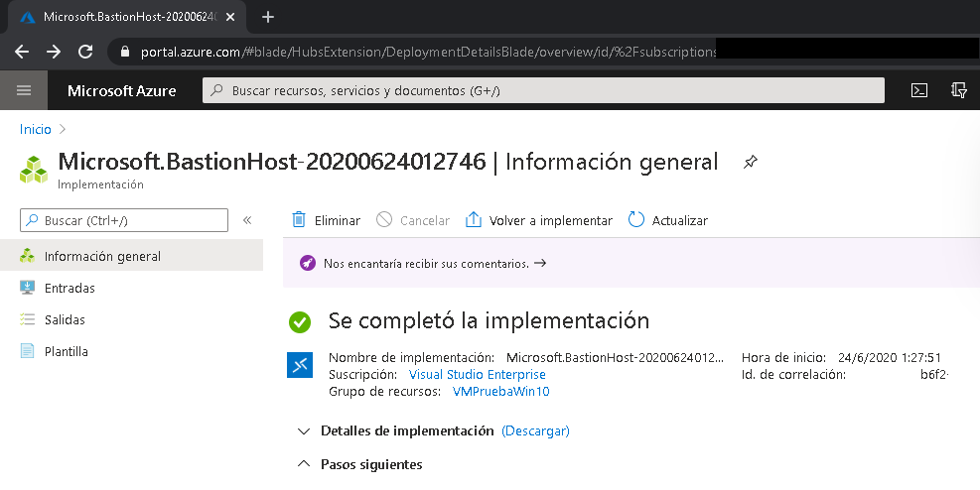Screen dimensions: 980x490
Task: Open the Salidas menu item
Action: tap(131, 319)
